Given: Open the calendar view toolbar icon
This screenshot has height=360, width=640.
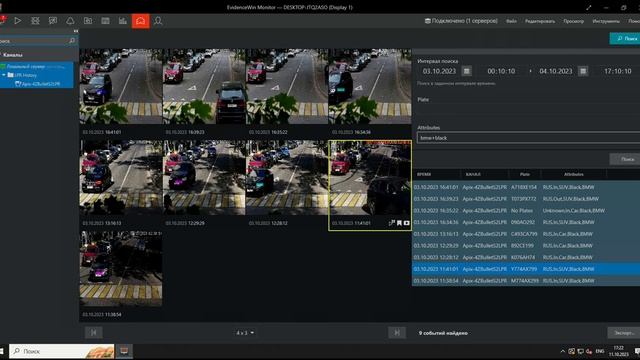Looking at the screenshot, I should pos(105,20).
